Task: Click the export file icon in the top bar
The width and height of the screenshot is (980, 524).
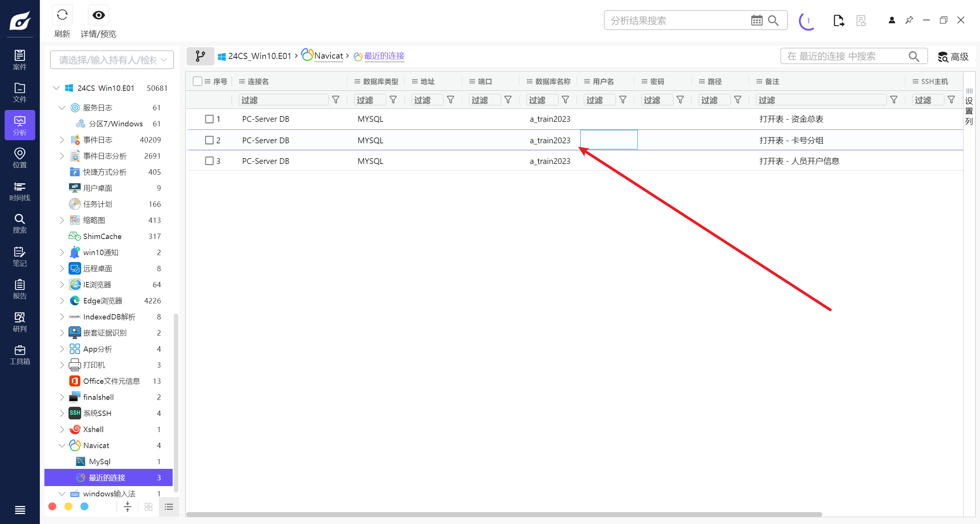Action: 838,20
